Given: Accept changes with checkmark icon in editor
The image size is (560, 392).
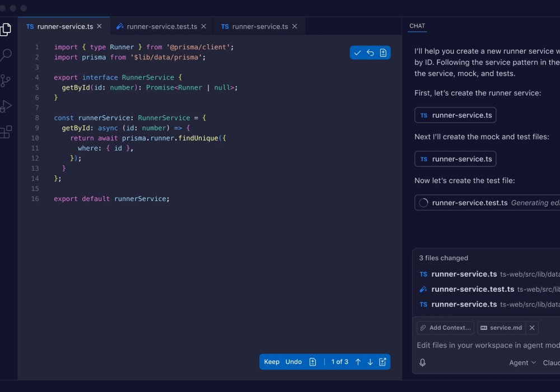Looking at the screenshot, I should [x=357, y=53].
